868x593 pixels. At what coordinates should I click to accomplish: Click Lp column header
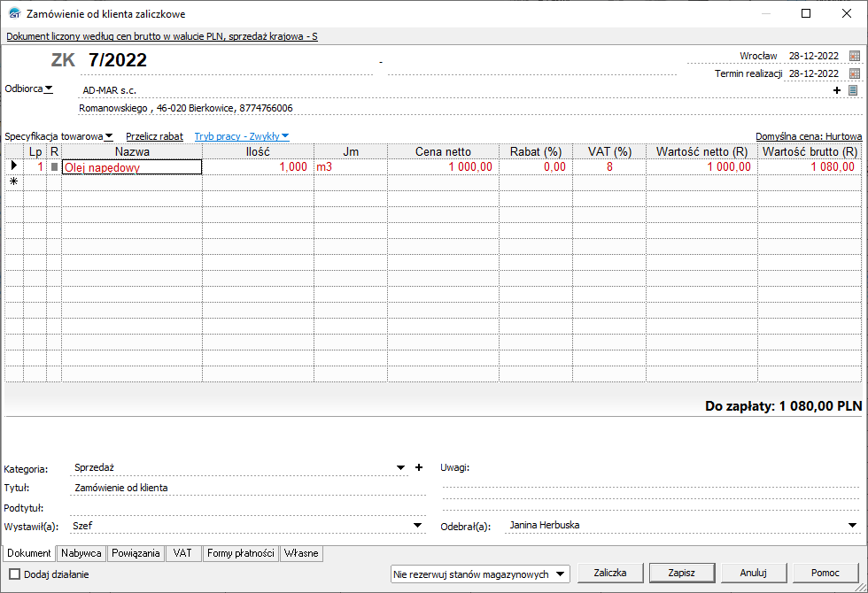click(x=35, y=151)
